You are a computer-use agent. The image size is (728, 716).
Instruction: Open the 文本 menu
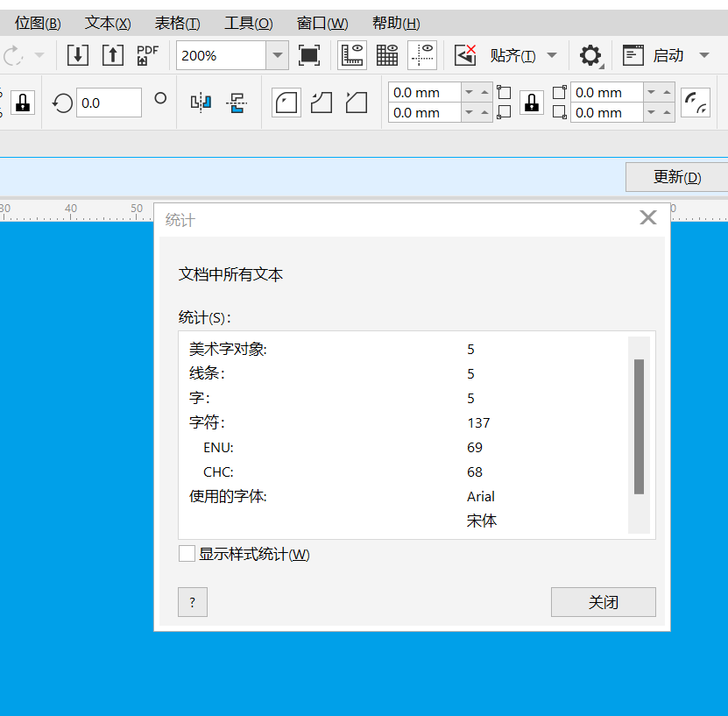[x=106, y=23]
